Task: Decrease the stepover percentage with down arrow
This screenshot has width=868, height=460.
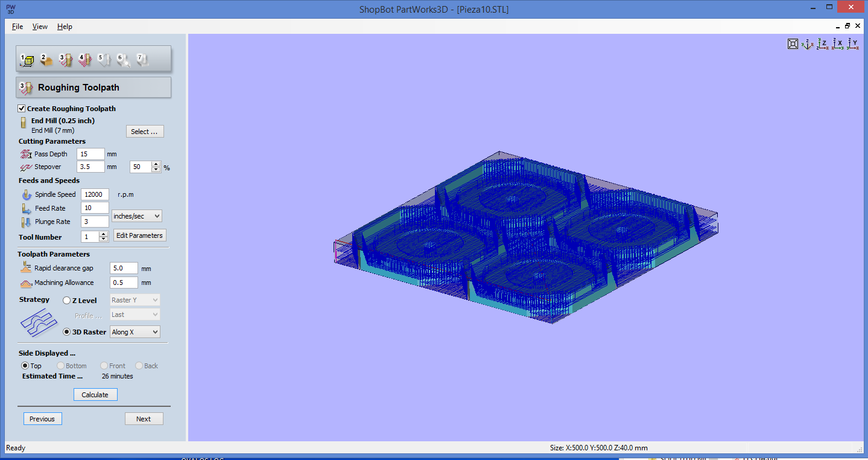Action: tap(156, 170)
